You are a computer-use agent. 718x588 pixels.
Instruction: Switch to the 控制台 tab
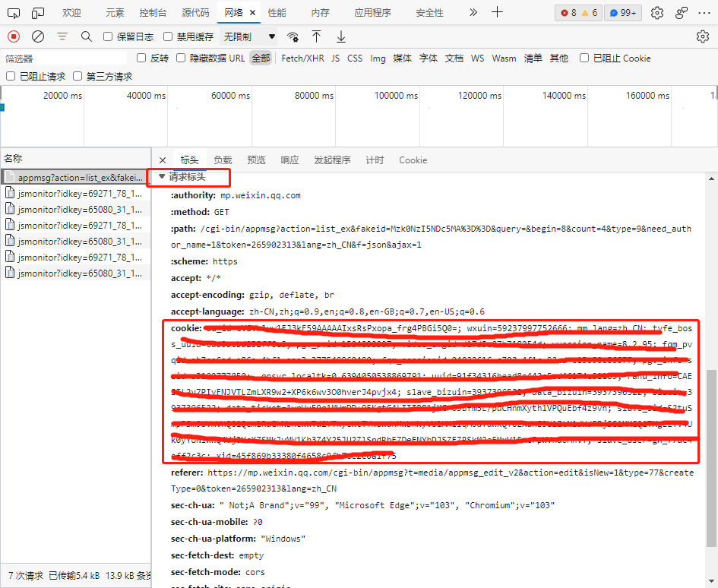pyautogui.click(x=153, y=13)
